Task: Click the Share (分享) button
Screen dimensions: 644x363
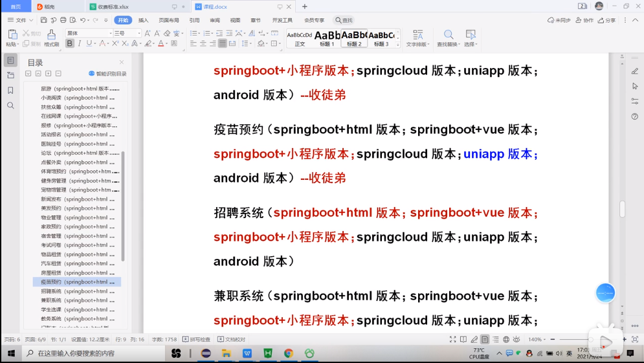Action: click(x=606, y=20)
